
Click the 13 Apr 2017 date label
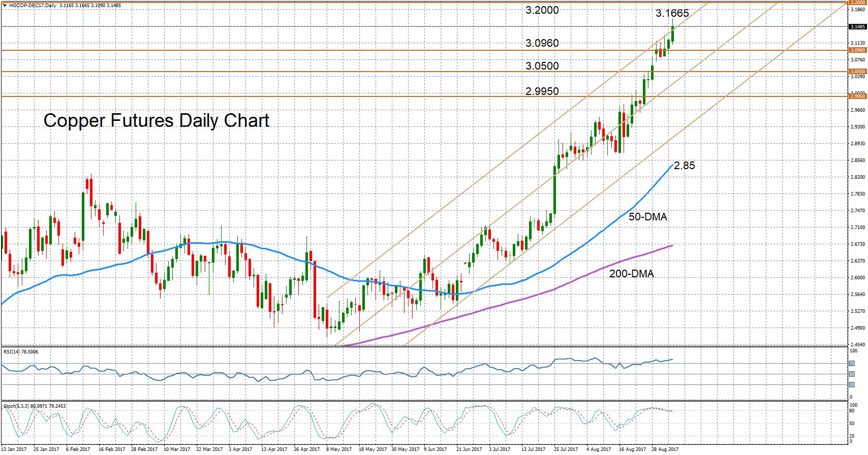[x=274, y=449]
